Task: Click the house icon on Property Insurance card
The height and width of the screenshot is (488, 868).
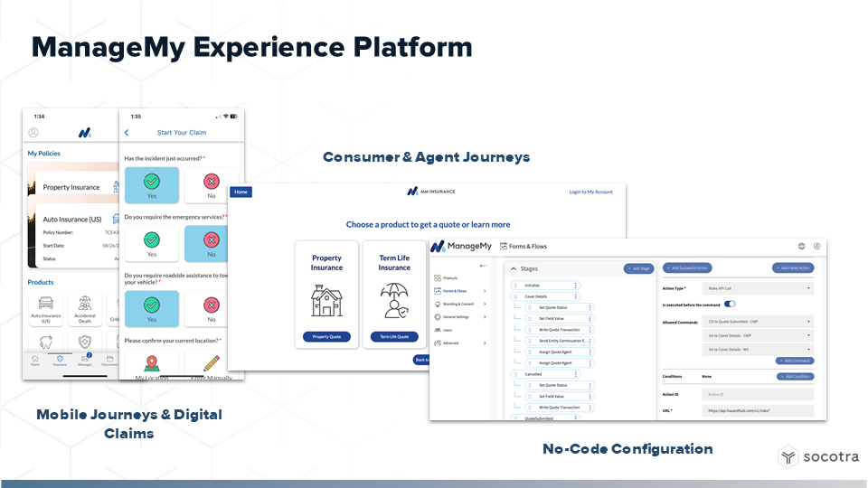Action: pyautogui.click(x=326, y=300)
